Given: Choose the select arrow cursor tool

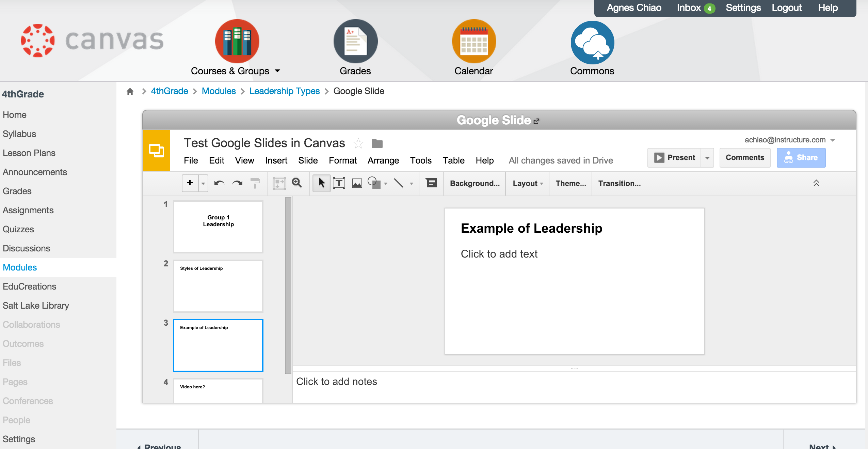Looking at the screenshot, I should point(321,183).
